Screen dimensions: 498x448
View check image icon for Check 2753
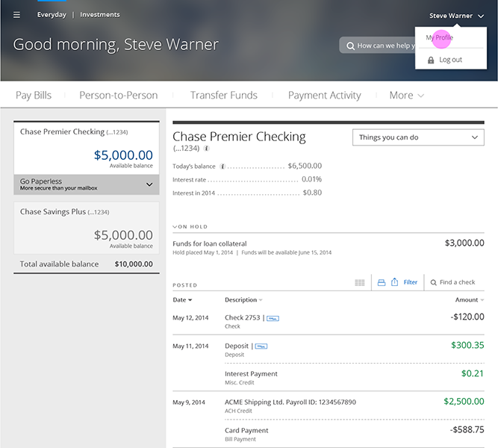tap(273, 318)
